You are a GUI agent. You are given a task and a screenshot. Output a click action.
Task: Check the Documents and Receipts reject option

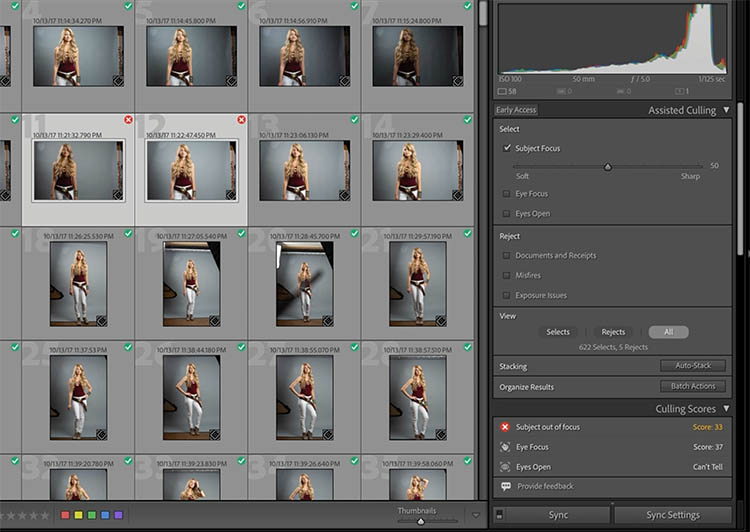point(507,256)
